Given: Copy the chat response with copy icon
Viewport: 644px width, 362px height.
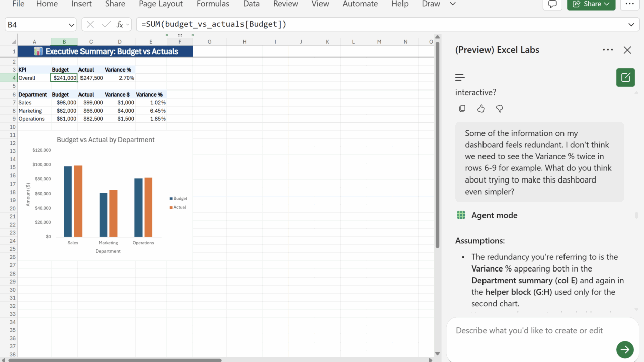Looking at the screenshot, I should (462, 109).
